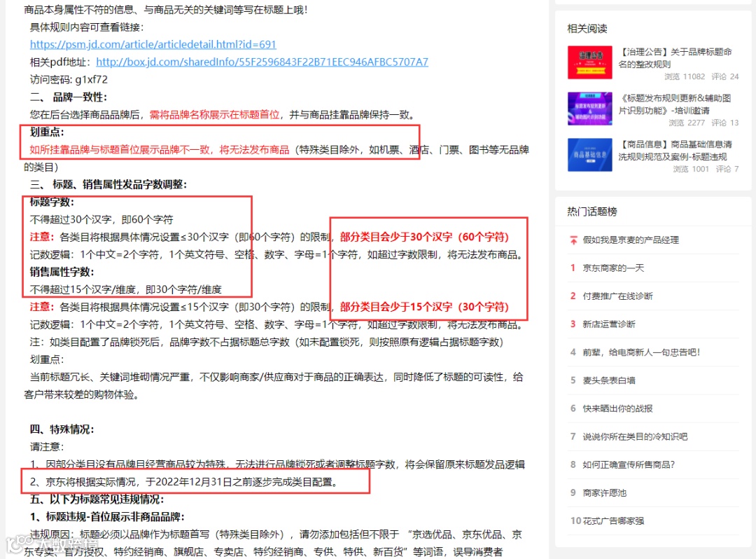Click the heading 四、特殊情况
This screenshot has height=559, width=756.
click(x=62, y=429)
